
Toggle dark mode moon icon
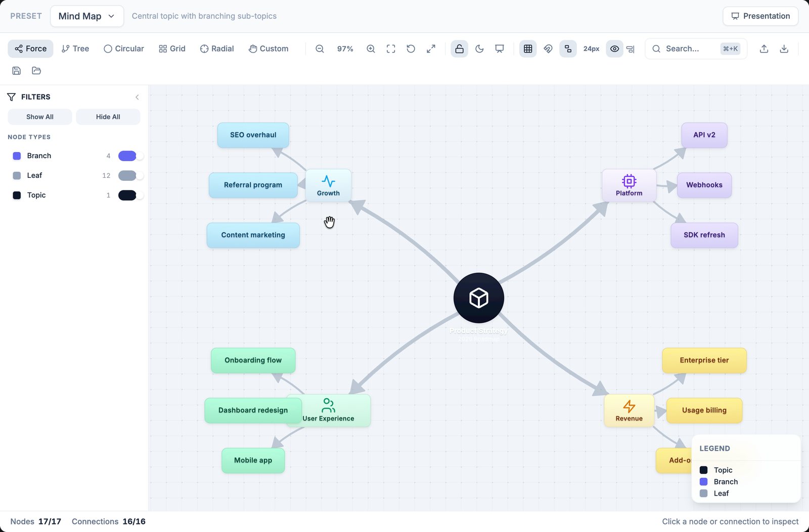point(479,49)
